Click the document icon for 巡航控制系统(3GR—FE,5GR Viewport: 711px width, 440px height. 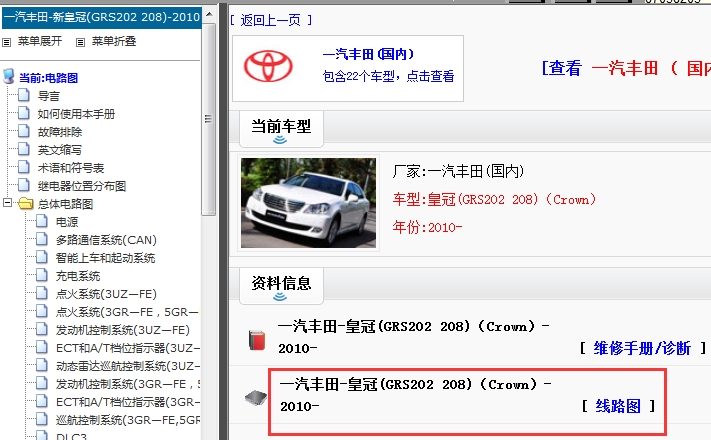coord(42,419)
